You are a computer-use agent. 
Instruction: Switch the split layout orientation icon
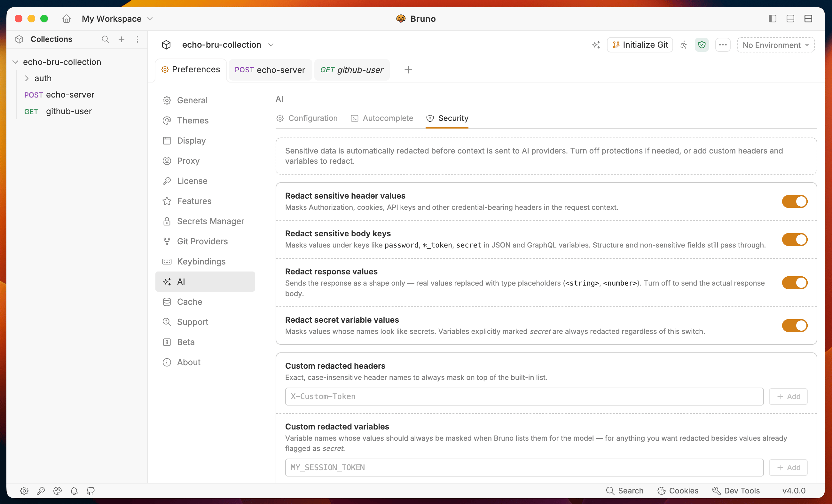pos(808,19)
